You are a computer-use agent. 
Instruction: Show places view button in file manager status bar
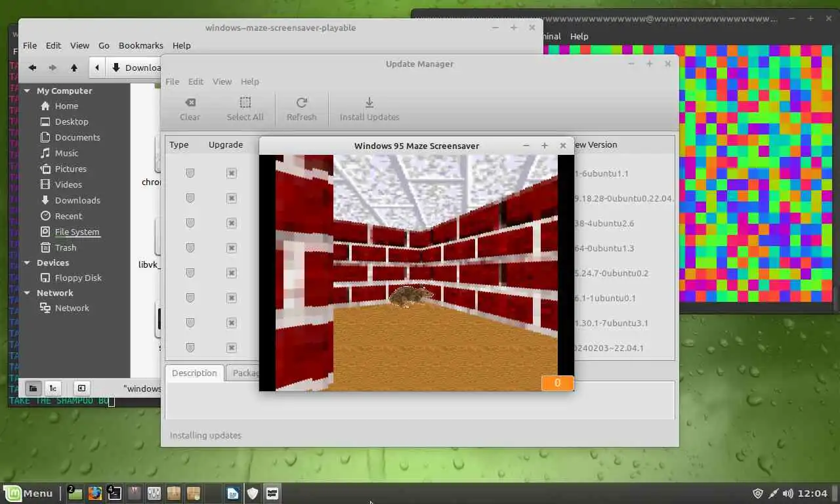pyautogui.click(x=33, y=388)
